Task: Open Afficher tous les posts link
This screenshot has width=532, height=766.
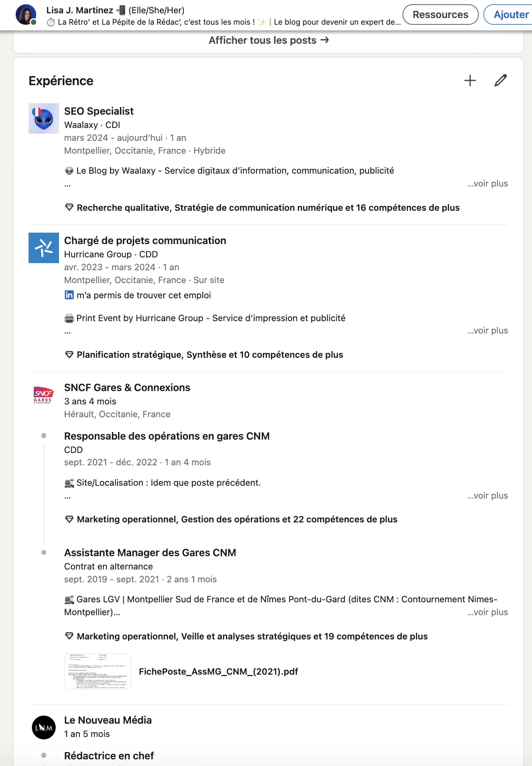Action: coord(269,40)
